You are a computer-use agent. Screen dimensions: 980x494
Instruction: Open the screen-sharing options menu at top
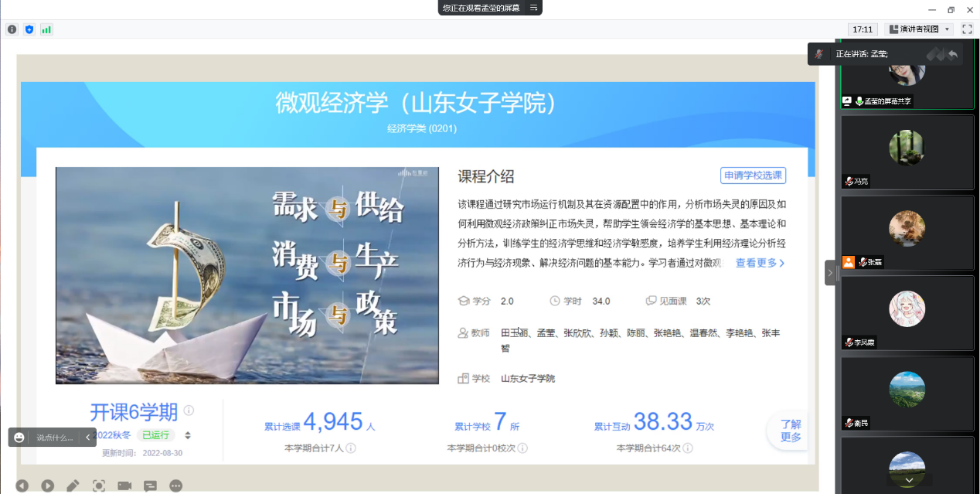tap(533, 8)
